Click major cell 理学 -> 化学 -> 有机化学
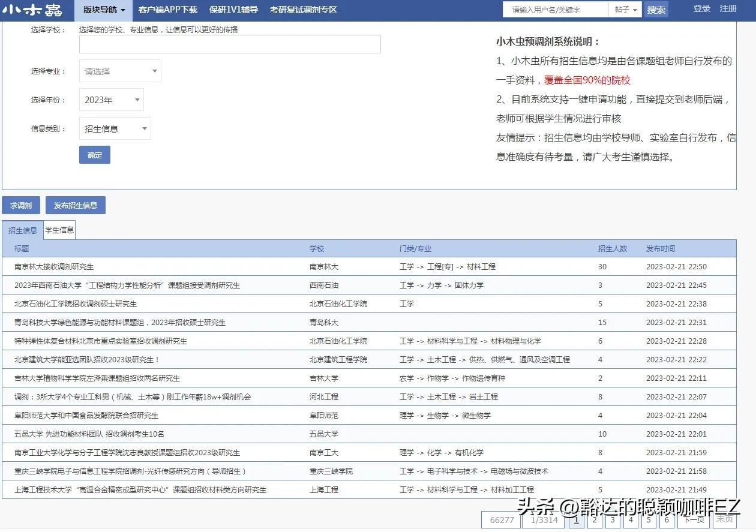756x532 pixels. pos(442,452)
